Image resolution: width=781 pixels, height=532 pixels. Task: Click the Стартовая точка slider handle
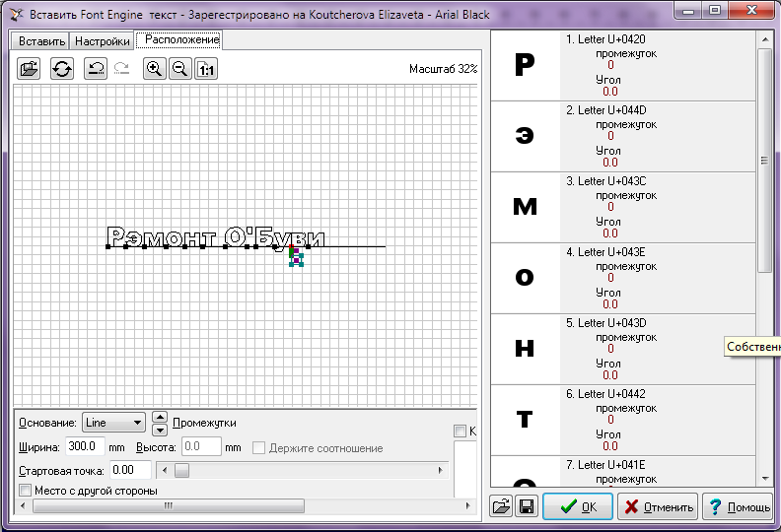pyautogui.click(x=182, y=470)
